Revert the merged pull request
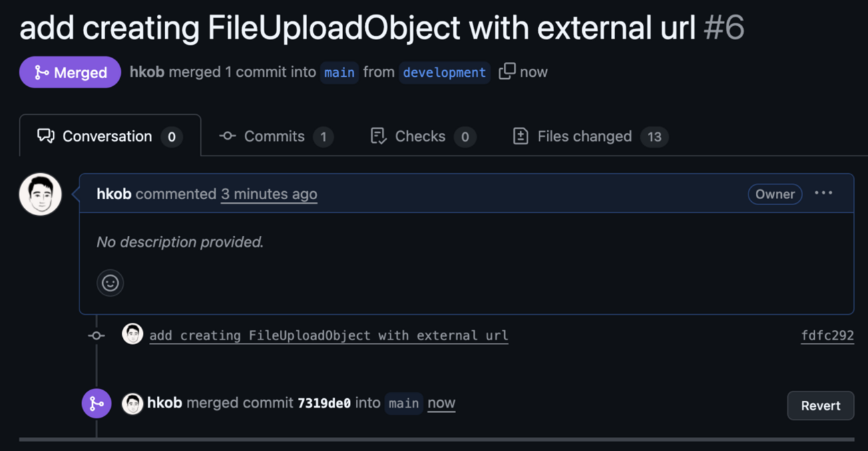The width and height of the screenshot is (868, 451). [821, 406]
